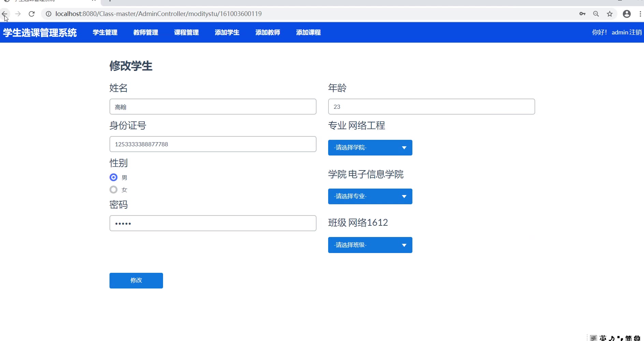Click the zoom magnifier icon in address bar
The height and width of the screenshot is (341, 644).
click(596, 14)
